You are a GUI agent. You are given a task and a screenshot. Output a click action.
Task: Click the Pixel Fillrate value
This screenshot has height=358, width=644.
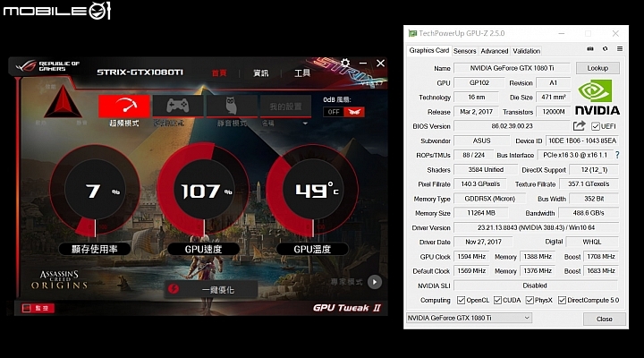pyautogui.click(x=480, y=183)
